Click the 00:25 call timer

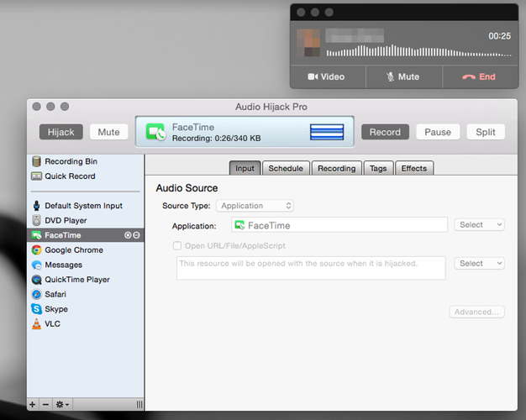click(499, 36)
